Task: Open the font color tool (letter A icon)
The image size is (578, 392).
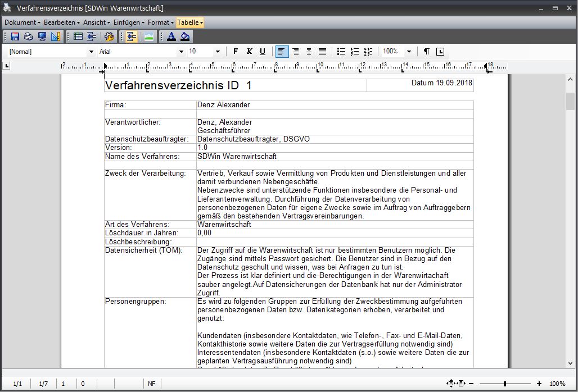Action: (x=171, y=37)
